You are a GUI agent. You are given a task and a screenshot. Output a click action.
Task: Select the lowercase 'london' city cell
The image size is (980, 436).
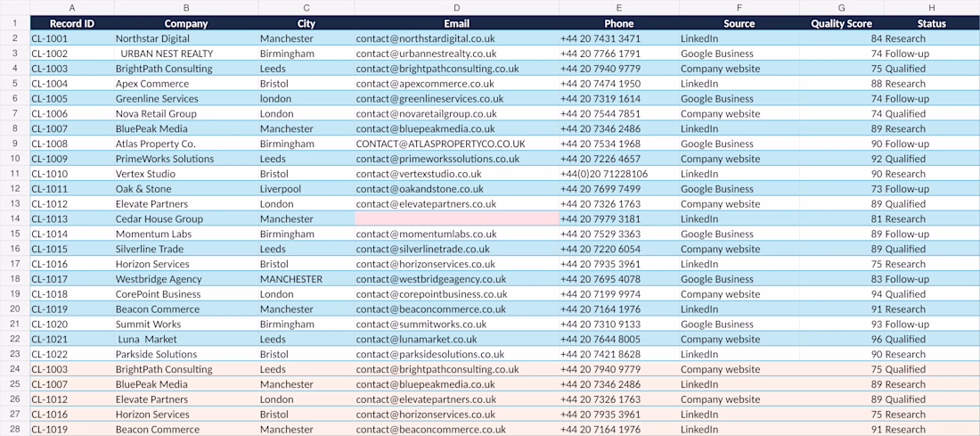click(x=306, y=99)
